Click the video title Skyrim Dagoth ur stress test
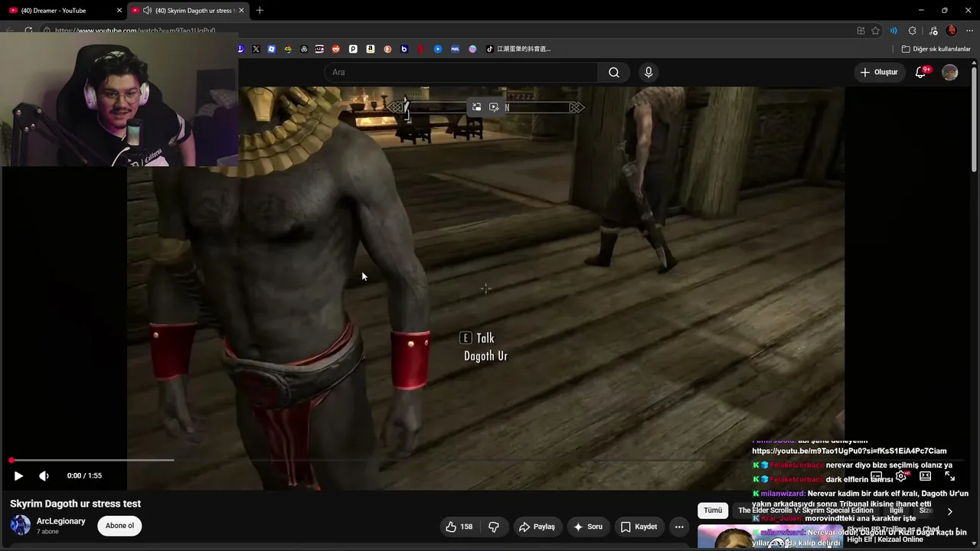This screenshot has width=980, height=551. click(x=75, y=504)
